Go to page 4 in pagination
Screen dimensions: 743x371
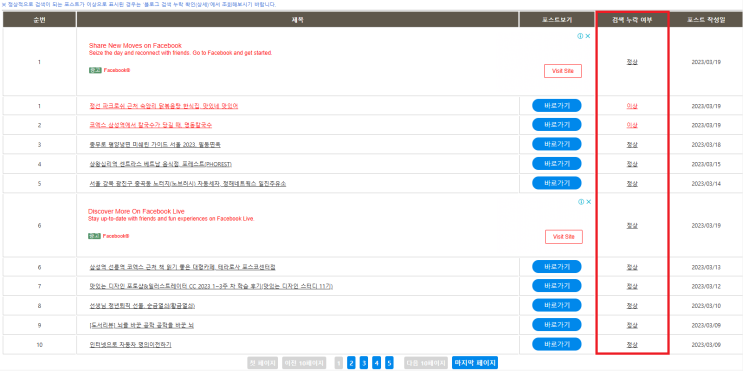[376, 363]
